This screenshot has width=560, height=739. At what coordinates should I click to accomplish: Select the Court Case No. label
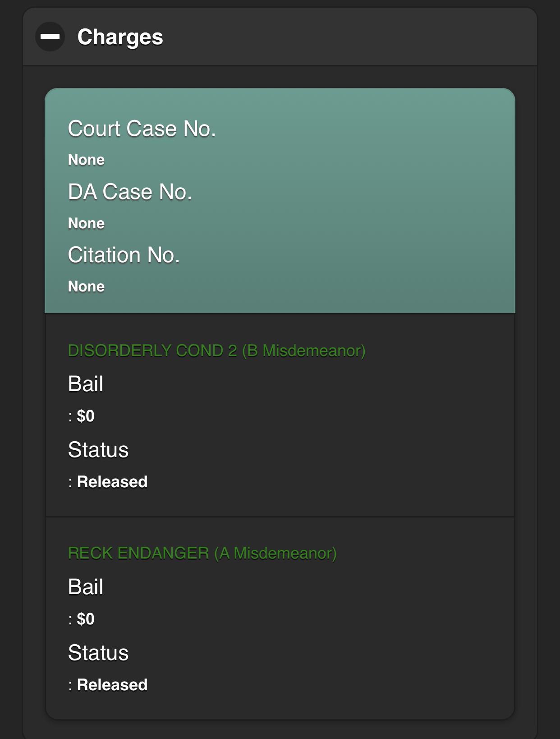click(x=142, y=129)
